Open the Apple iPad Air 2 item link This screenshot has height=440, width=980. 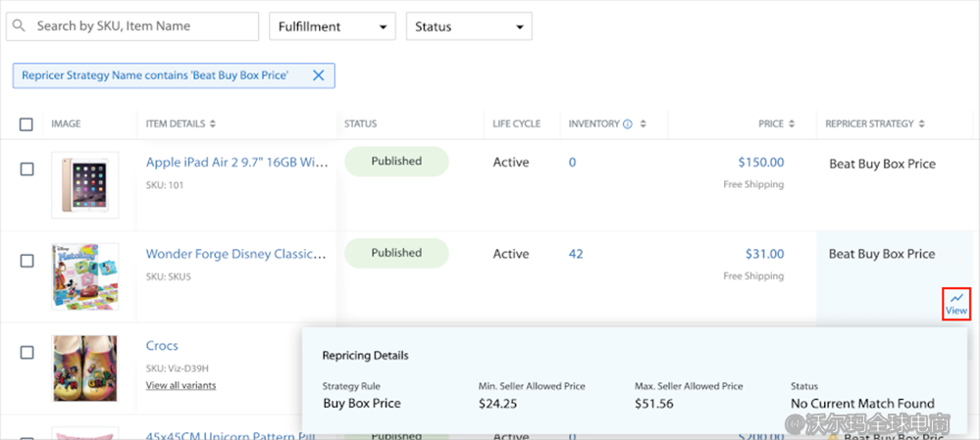click(x=235, y=163)
